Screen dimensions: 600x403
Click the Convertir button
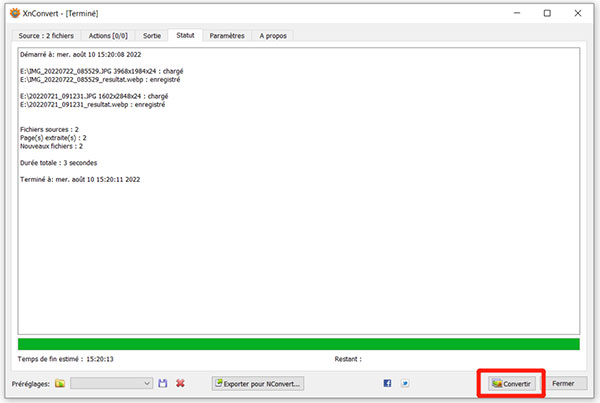(x=512, y=383)
